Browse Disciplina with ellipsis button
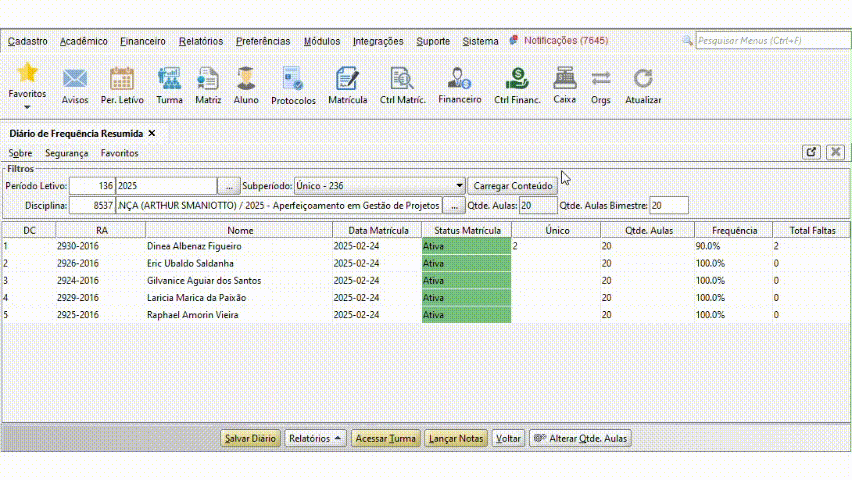The image size is (852, 480). 454,205
